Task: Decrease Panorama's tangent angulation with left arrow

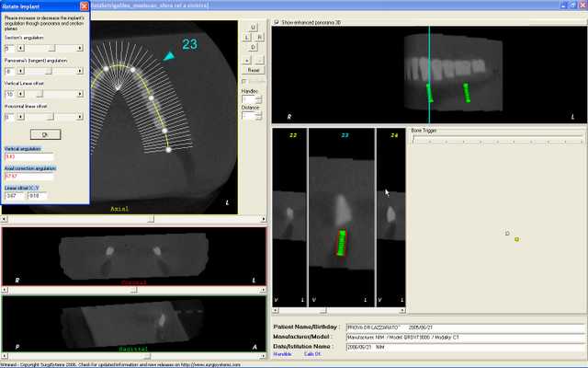Action: point(20,71)
